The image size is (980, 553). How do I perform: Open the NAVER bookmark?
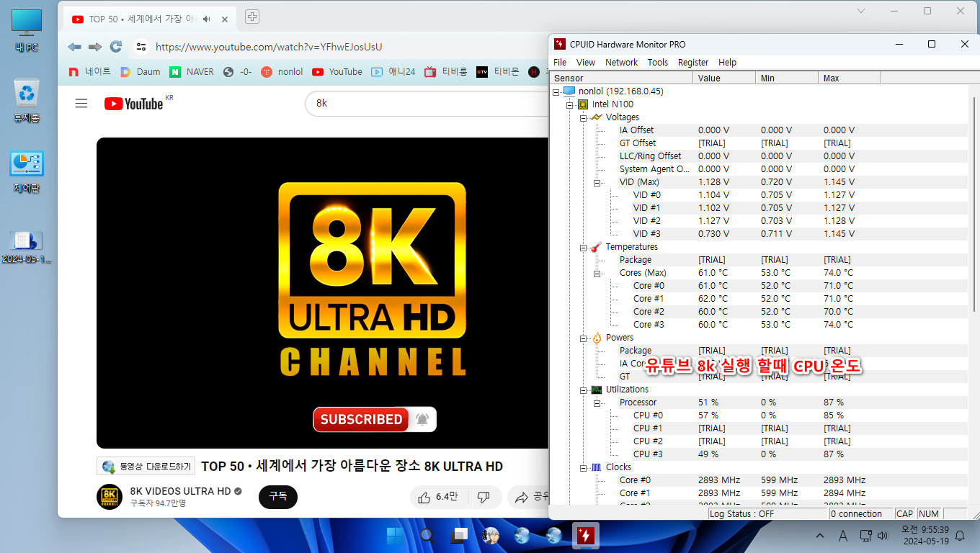[192, 71]
